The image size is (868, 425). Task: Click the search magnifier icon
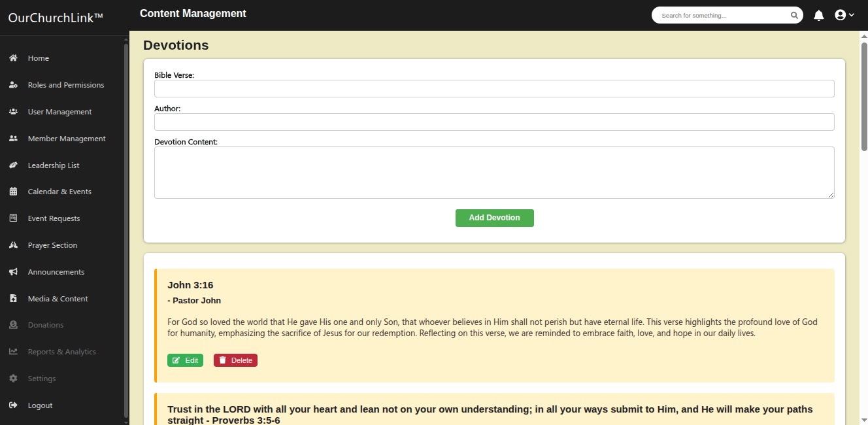(794, 15)
